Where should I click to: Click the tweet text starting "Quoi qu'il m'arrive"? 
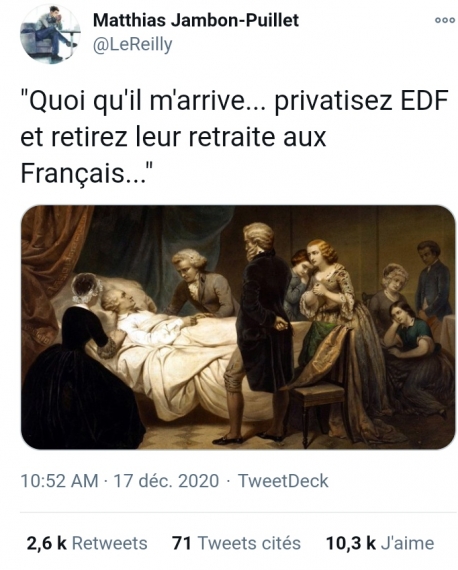pos(234,138)
